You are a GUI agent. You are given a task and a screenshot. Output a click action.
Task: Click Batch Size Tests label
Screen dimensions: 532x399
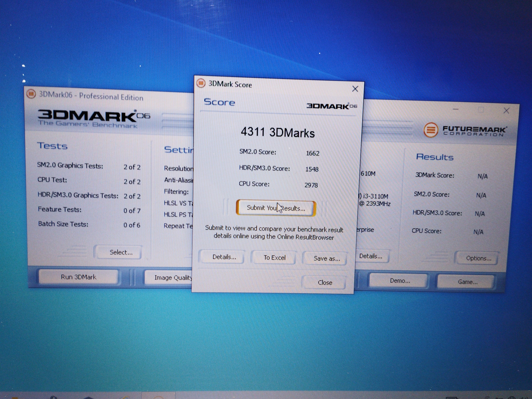(63, 224)
